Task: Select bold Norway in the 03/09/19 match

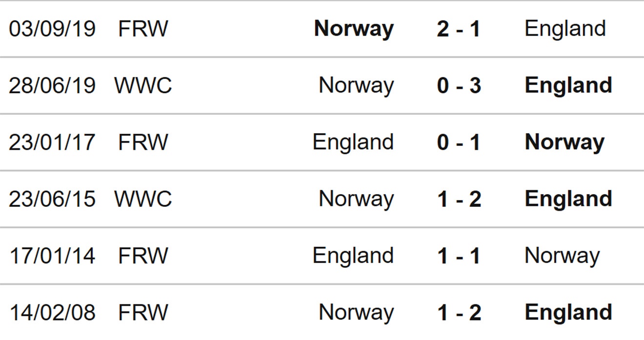Action: click(354, 29)
